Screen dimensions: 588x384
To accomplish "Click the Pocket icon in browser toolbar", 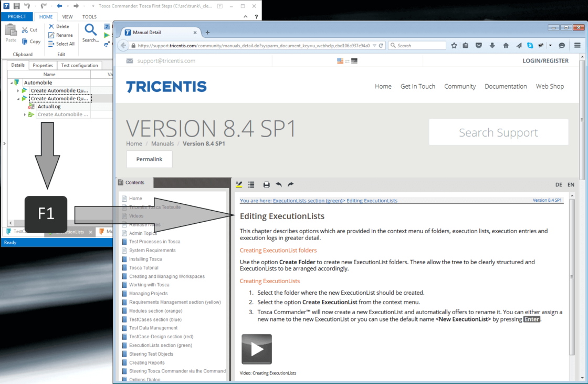I will pos(479,46).
